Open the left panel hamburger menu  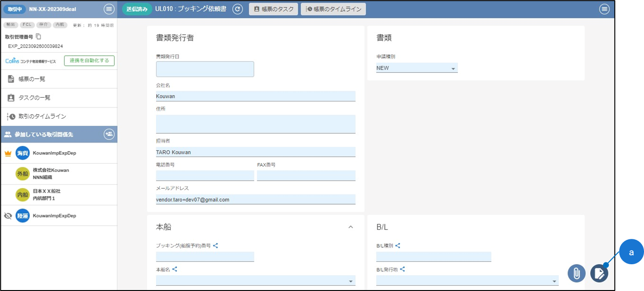[x=109, y=9]
